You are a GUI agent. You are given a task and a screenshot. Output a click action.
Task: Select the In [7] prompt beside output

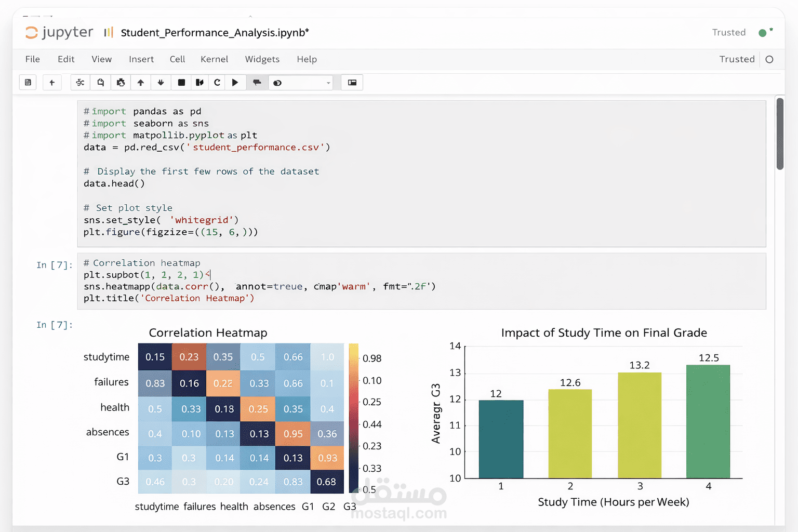click(x=55, y=325)
